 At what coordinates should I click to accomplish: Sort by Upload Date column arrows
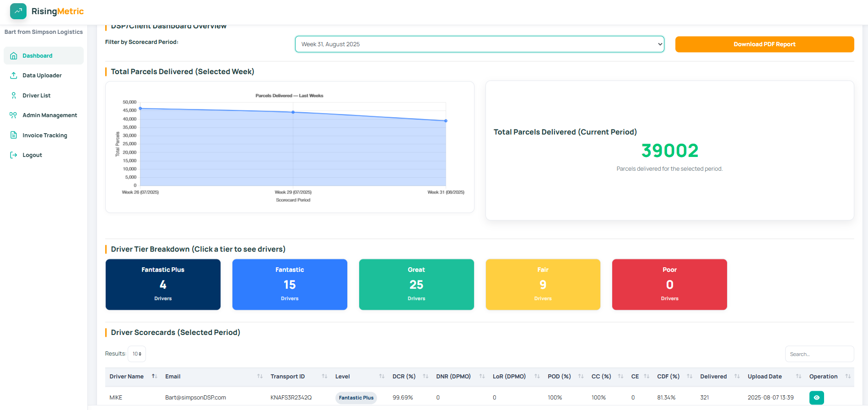[798, 377]
